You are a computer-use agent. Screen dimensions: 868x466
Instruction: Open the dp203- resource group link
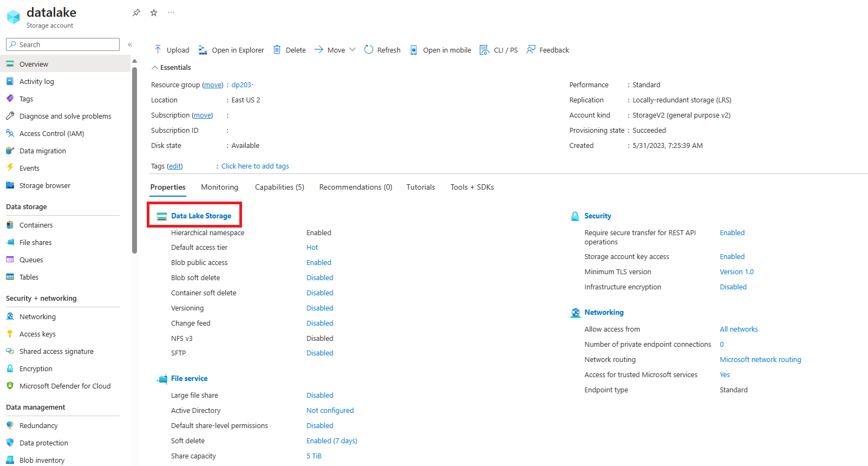tap(243, 85)
